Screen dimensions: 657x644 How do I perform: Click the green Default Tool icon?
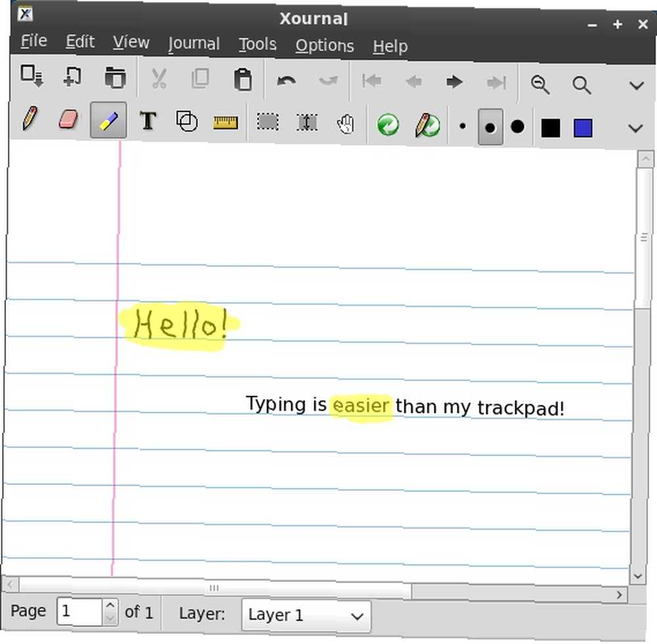click(x=388, y=125)
